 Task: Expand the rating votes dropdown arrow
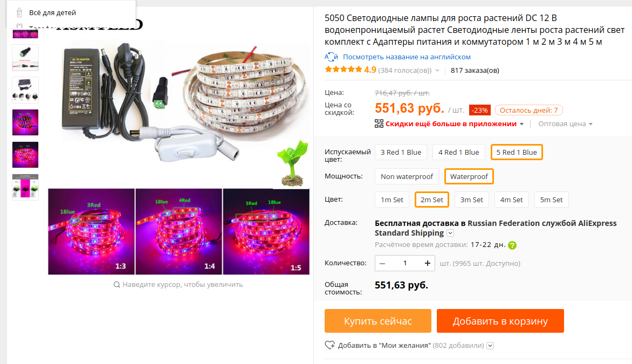437,71
